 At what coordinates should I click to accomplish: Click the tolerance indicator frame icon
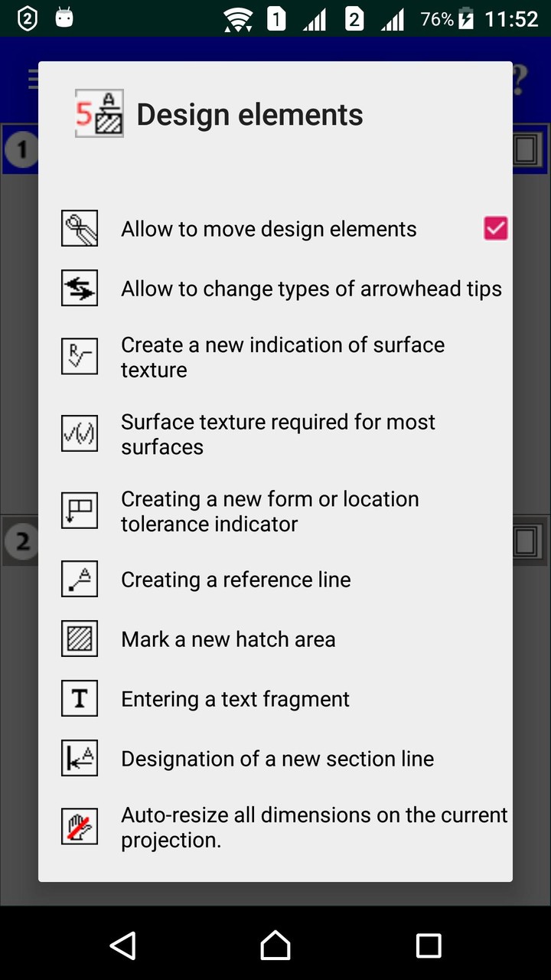click(80, 511)
